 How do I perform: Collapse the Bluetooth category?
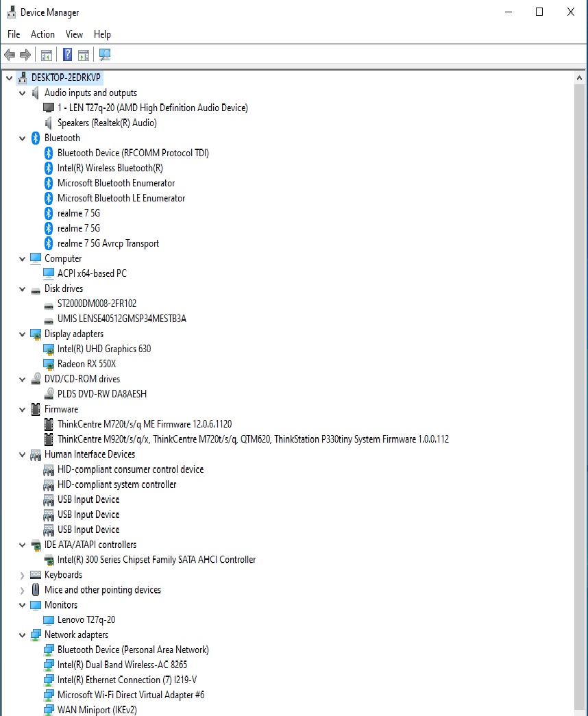[x=22, y=138]
